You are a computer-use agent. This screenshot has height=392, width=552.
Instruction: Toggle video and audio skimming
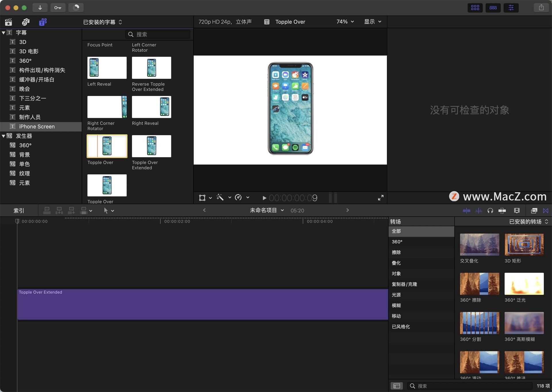pos(466,211)
